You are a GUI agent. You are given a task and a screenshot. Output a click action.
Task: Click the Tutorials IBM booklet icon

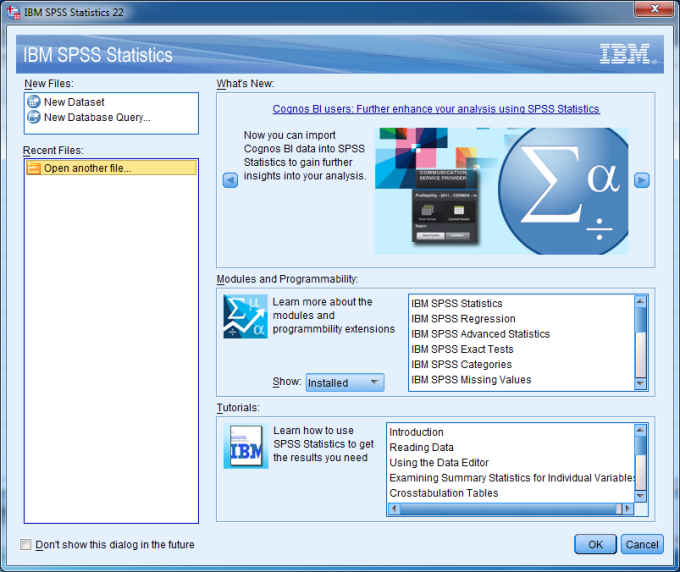click(x=246, y=446)
